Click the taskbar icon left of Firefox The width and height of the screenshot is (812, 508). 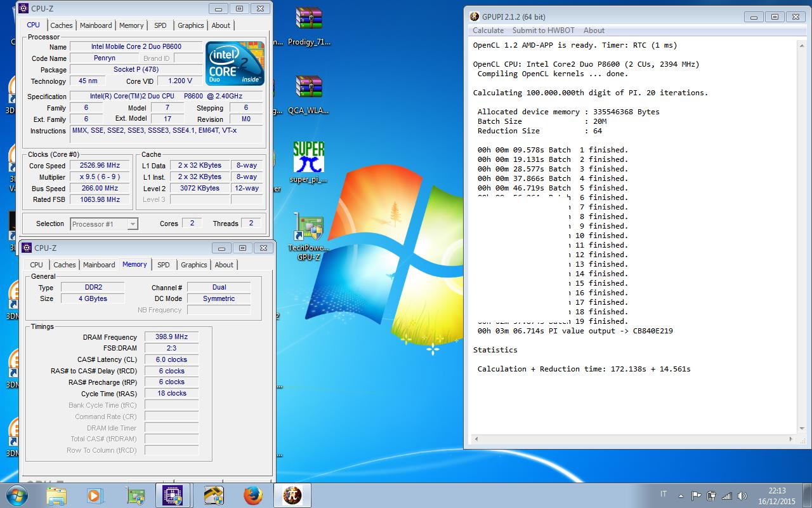click(213, 495)
